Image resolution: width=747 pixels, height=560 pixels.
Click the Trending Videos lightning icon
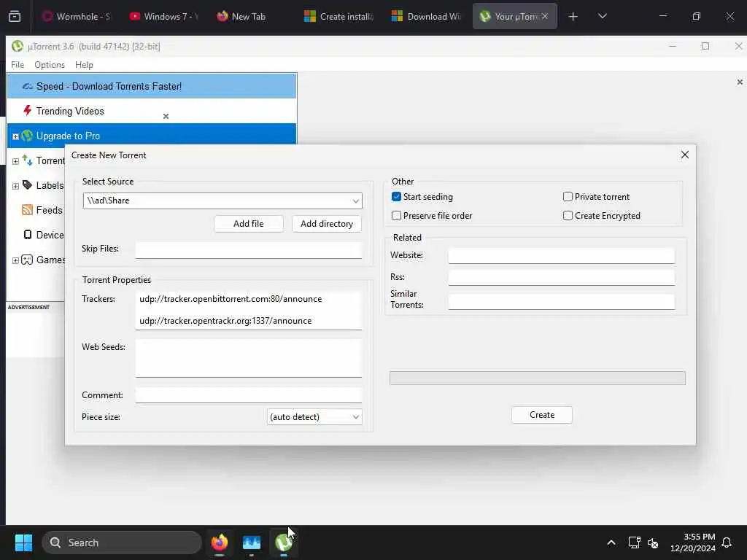(27, 111)
